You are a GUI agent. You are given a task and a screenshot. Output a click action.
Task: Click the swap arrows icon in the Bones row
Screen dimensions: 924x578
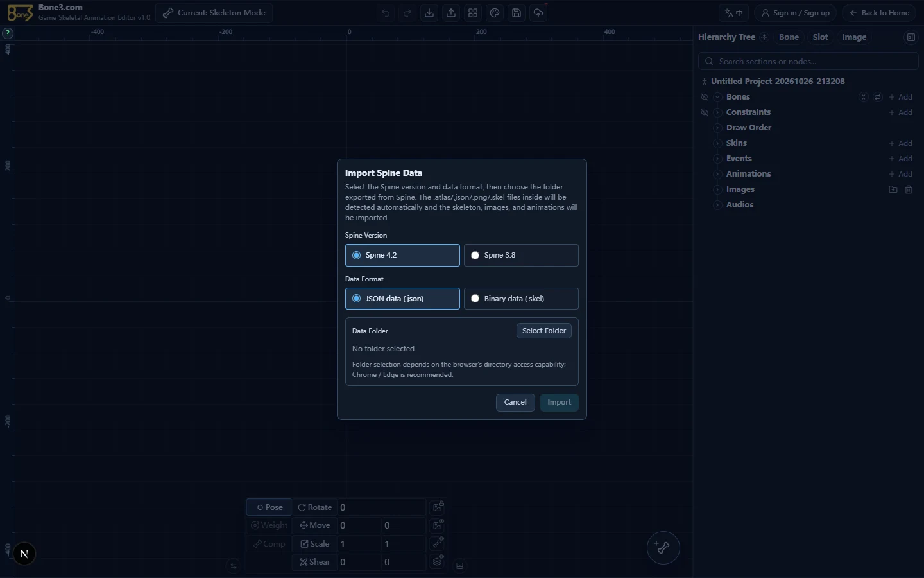(878, 97)
